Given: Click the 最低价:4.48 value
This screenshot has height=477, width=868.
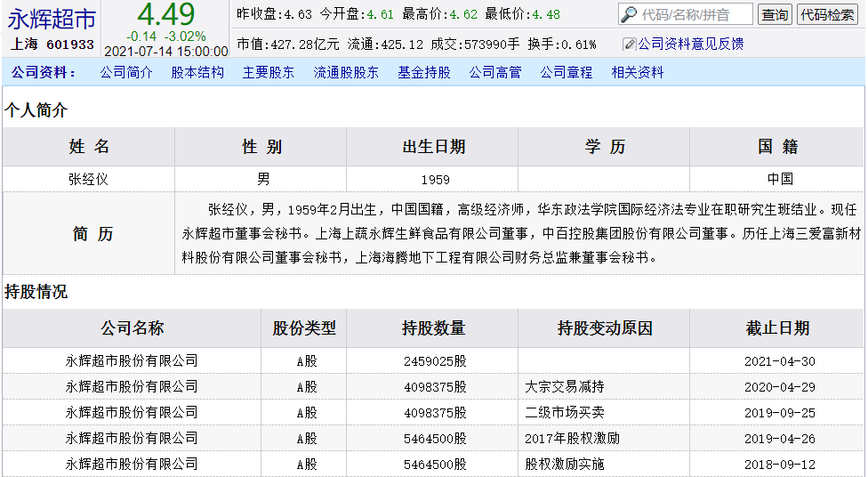Looking at the screenshot, I should 523,14.
